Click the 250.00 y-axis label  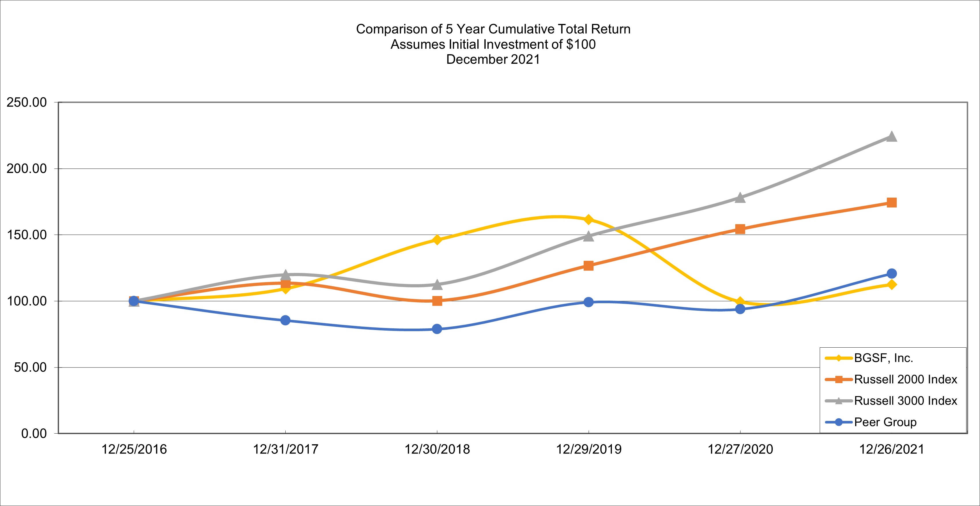[27, 102]
